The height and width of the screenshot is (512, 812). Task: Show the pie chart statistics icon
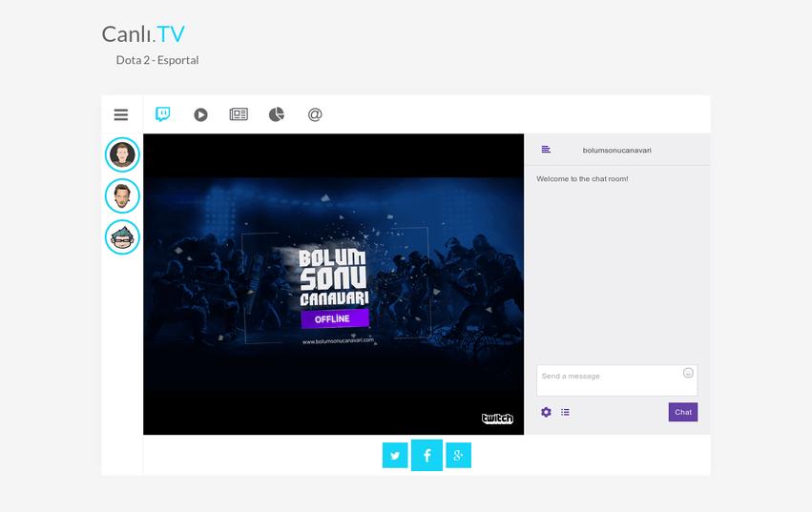click(x=277, y=114)
